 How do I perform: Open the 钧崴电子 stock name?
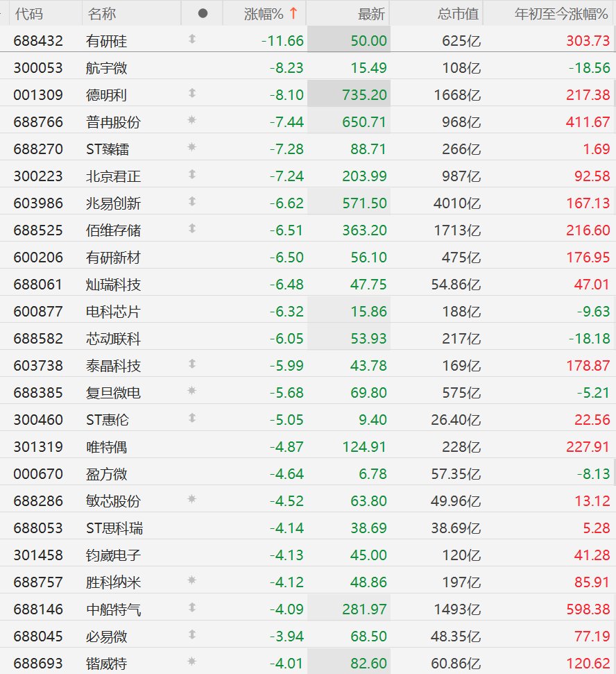113,555
